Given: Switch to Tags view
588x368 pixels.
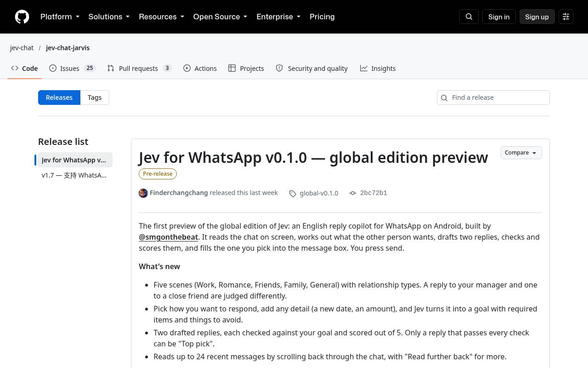Looking at the screenshot, I should [95, 98].
